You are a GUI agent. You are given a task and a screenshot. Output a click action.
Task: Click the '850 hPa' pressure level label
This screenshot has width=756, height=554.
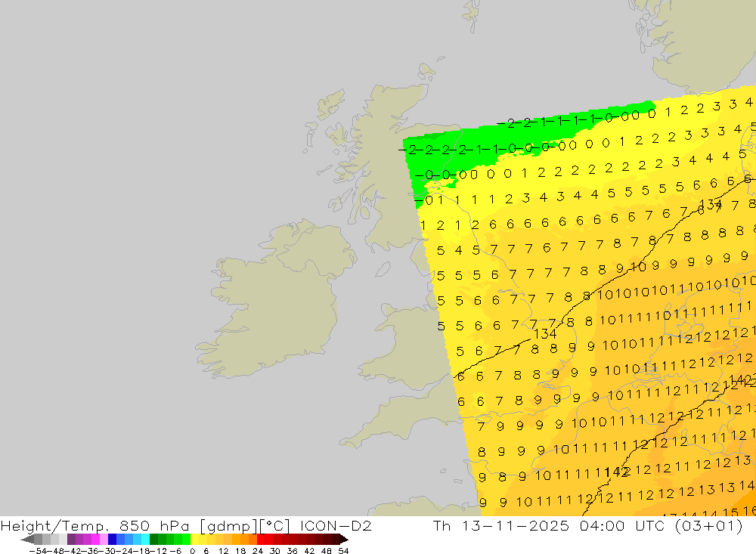coord(154,525)
